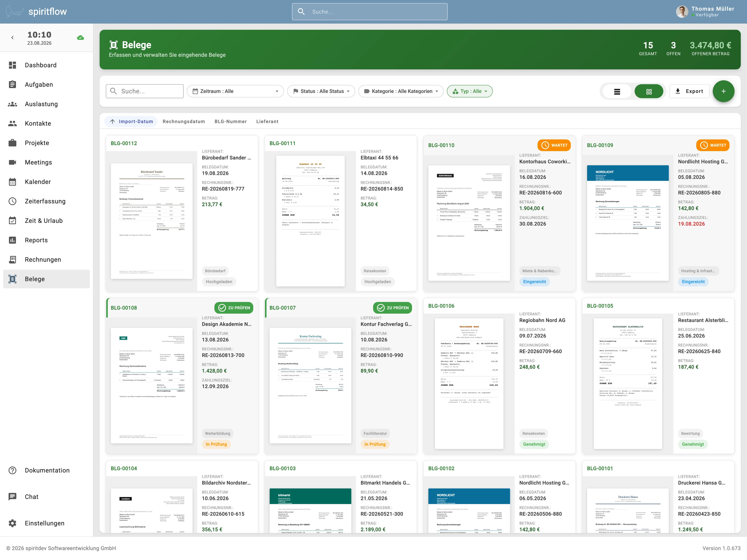Click the spiritflow bird logo
The image size is (747, 560).
(x=15, y=11)
